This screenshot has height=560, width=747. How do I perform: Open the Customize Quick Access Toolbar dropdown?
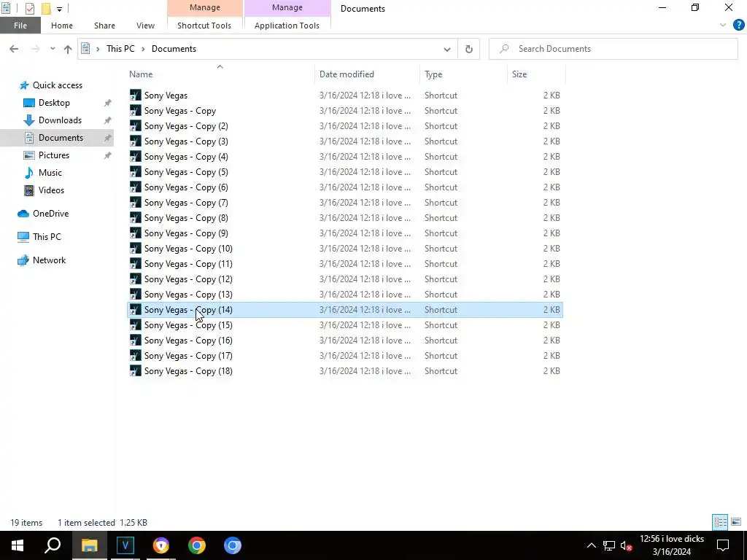(x=59, y=9)
